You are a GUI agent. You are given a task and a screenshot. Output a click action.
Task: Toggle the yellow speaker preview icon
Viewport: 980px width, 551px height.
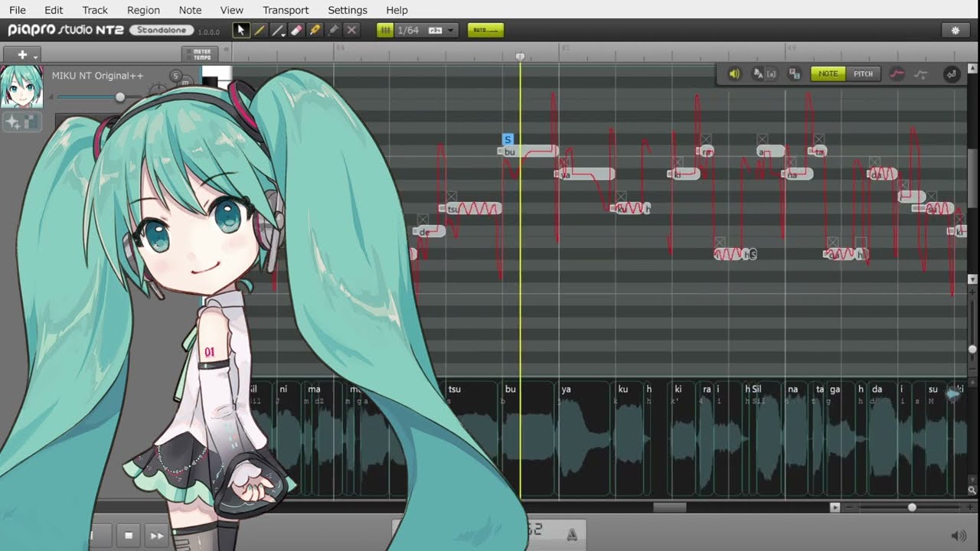coord(734,74)
